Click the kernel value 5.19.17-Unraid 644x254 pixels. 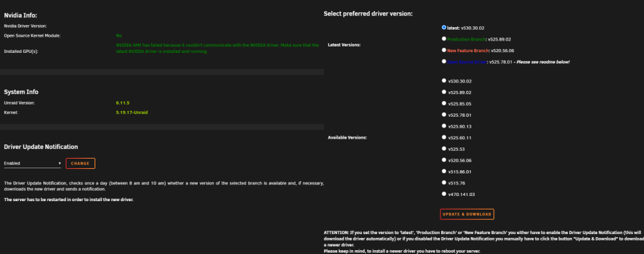[x=132, y=112]
